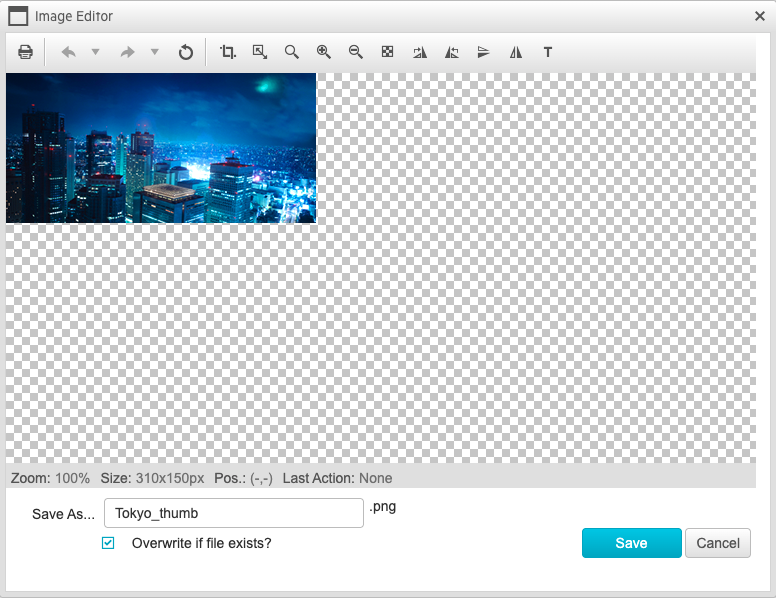
Task: Rotate image right icon
Action: [420, 52]
